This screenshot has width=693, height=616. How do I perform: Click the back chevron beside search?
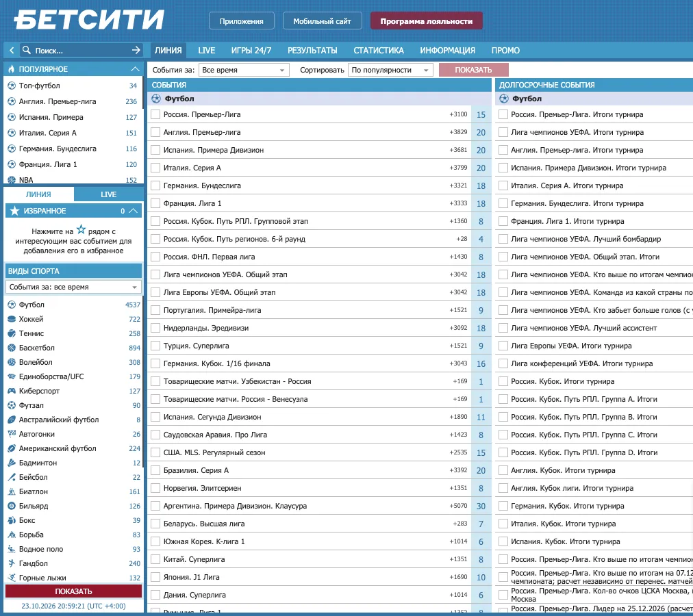[12, 51]
